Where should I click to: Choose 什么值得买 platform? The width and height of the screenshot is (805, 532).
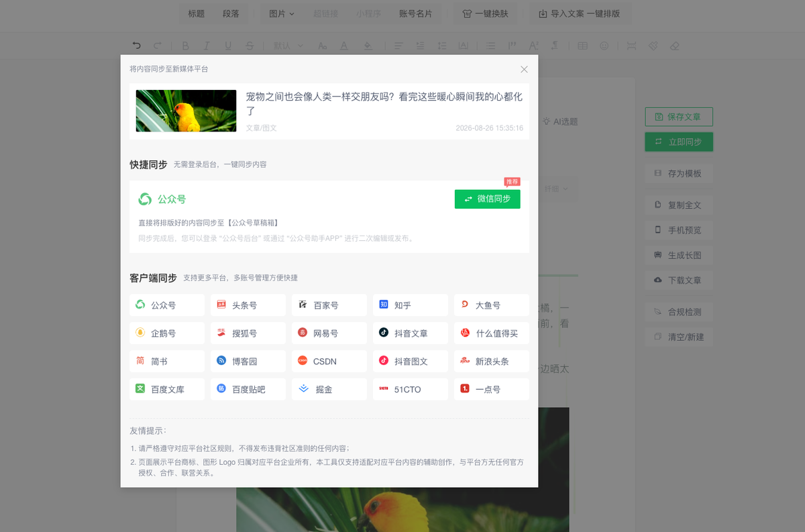492,333
